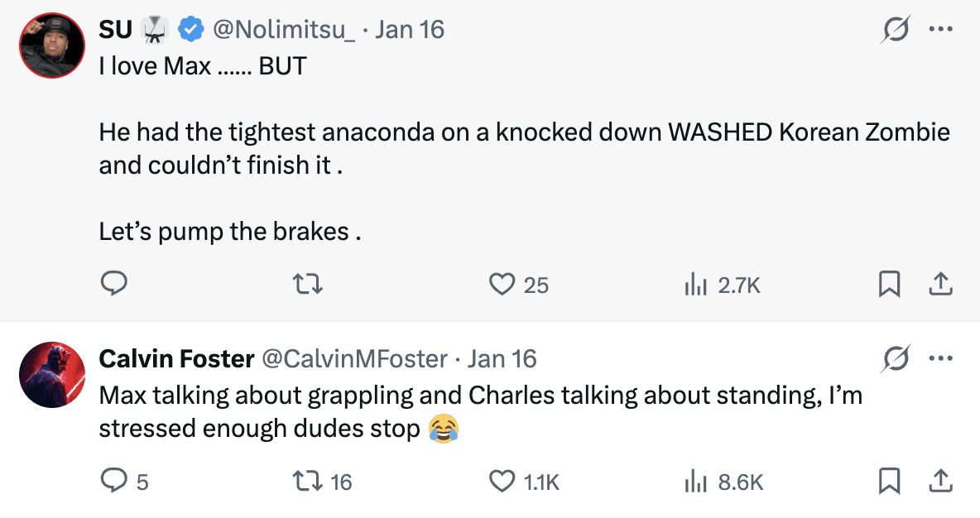The width and height of the screenshot is (980, 518).
Task: Bookmark SU's tweet
Action: [889, 285]
